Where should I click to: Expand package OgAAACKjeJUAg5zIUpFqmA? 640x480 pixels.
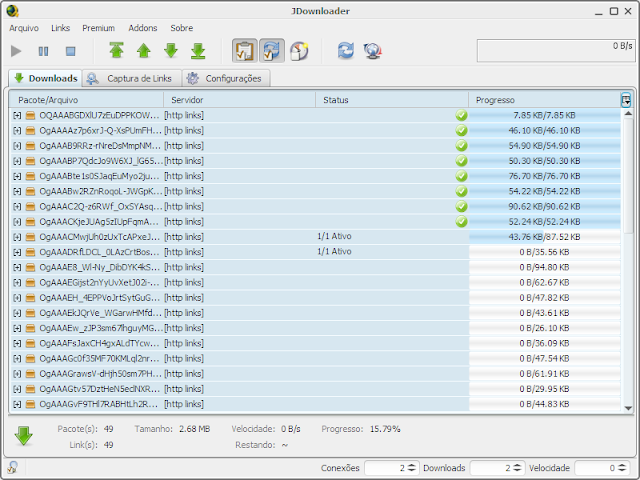[17, 222]
